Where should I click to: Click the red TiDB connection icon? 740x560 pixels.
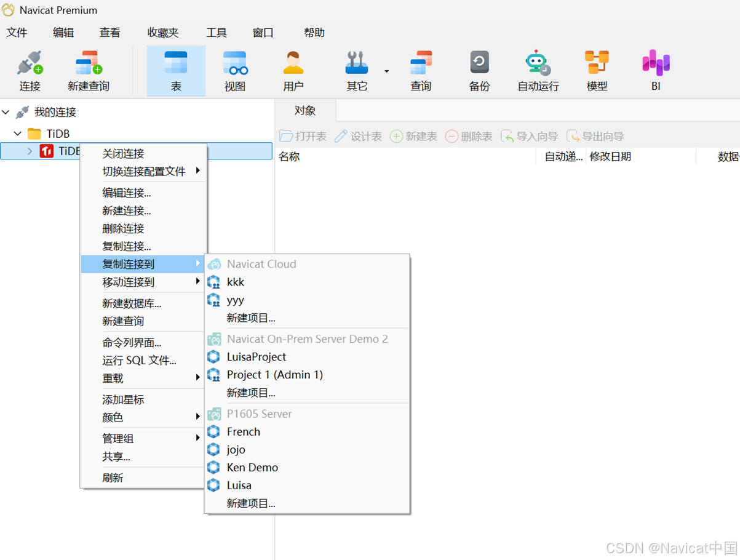click(47, 151)
